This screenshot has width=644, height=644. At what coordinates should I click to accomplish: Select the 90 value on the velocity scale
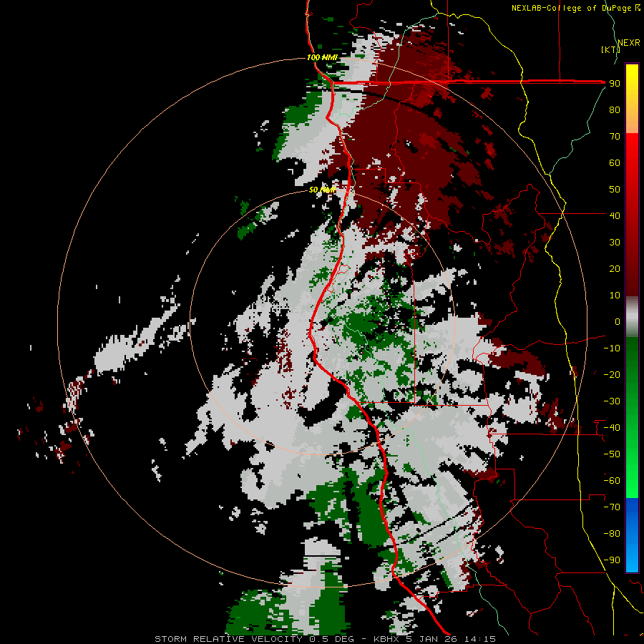click(615, 84)
